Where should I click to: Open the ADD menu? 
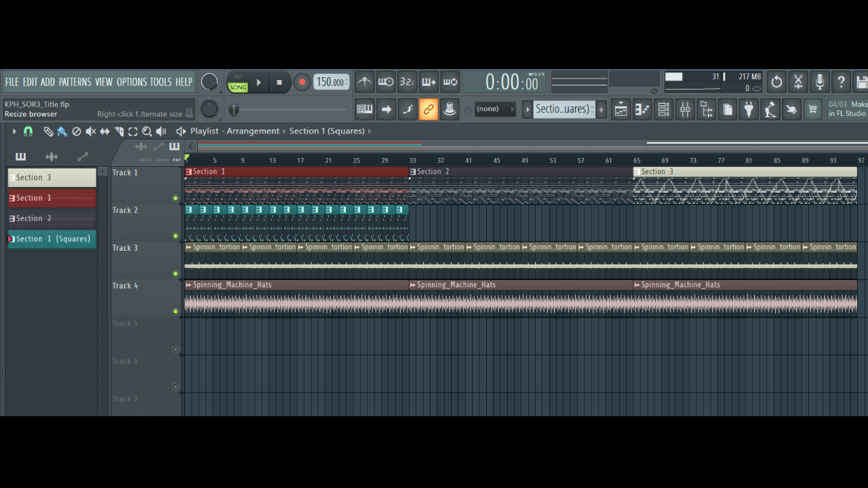[x=47, y=82]
